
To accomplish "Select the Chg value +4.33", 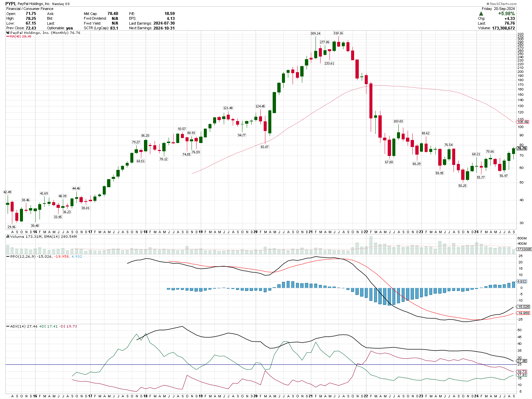I will tap(510, 19).
